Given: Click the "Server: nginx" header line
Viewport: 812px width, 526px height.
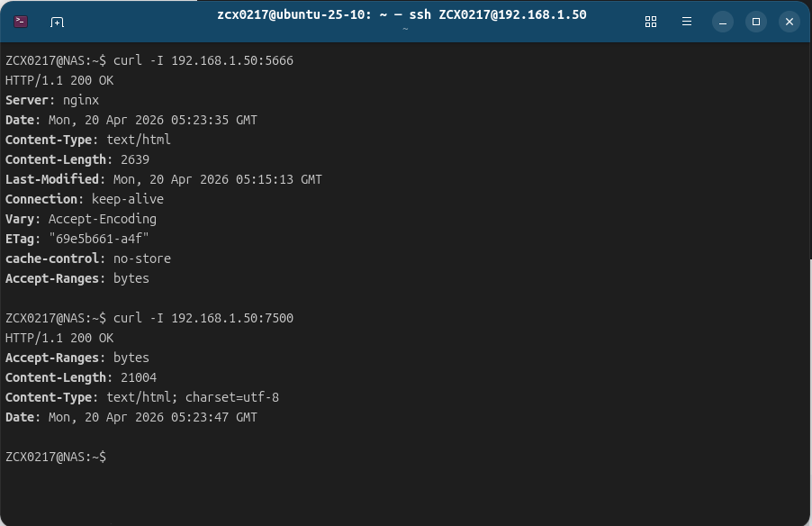Looking at the screenshot, I should [52, 100].
